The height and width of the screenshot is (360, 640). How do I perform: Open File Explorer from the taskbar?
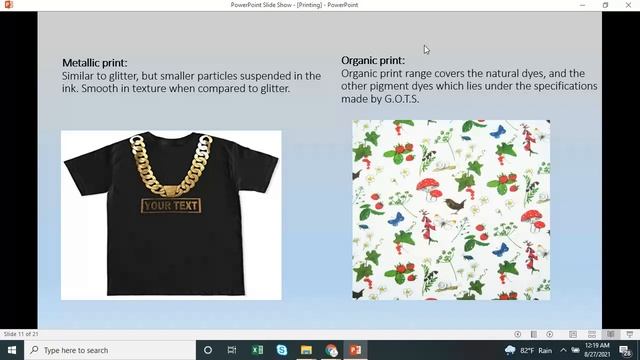point(306,350)
